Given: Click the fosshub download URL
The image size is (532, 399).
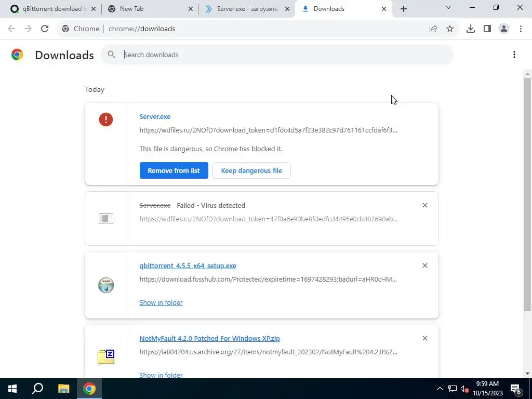Looking at the screenshot, I should [x=268, y=280].
